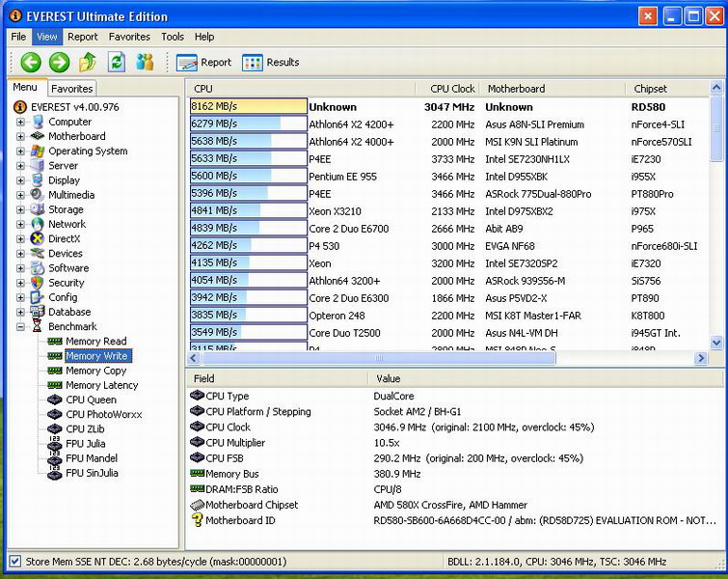Select CPU PhotoWorxx benchmark

coord(103,415)
